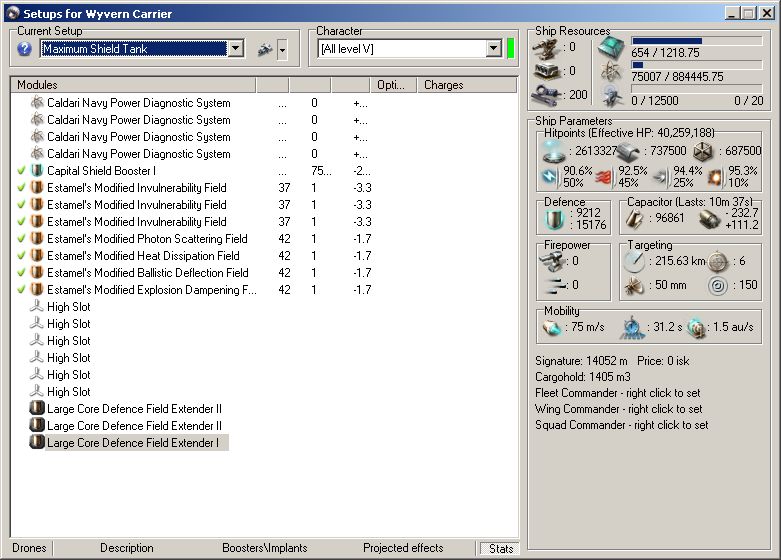781x560 pixels.
Task: Toggle checkmark for Estamel's Photon Scattering Field
Action: point(21,239)
